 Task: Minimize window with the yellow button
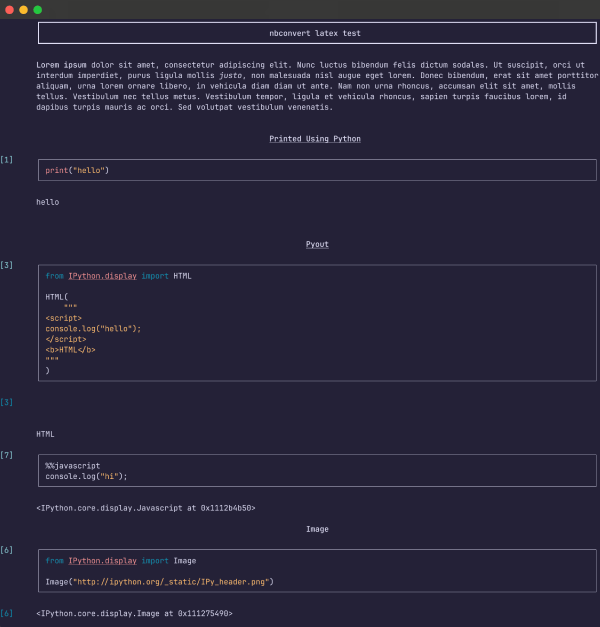[24, 10]
